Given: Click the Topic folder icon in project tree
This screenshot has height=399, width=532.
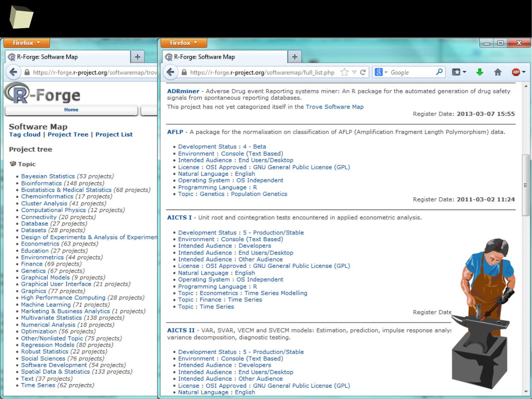Looking at the screenshot, I should [x=13, y=164].
